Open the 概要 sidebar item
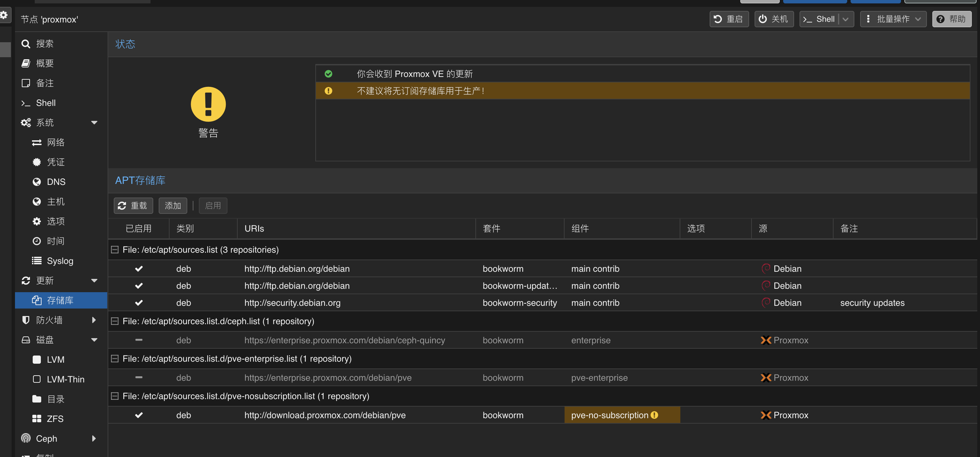The height and width of the screenshot is (457, 980). [x=61, y=64]
